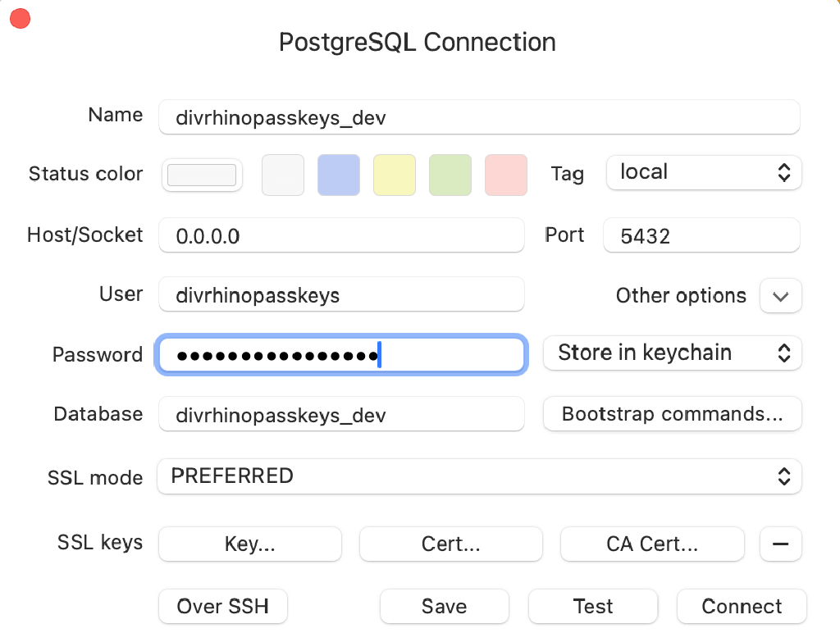Open the SSL mode PREFERRED dropdown
840x642 pixels.
point(479,476)
